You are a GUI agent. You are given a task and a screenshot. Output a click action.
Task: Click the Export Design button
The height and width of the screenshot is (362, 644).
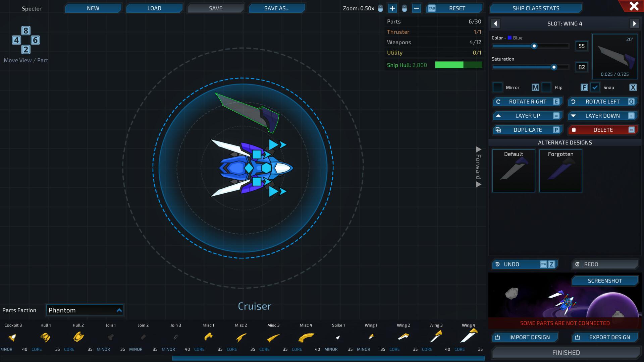605,337
